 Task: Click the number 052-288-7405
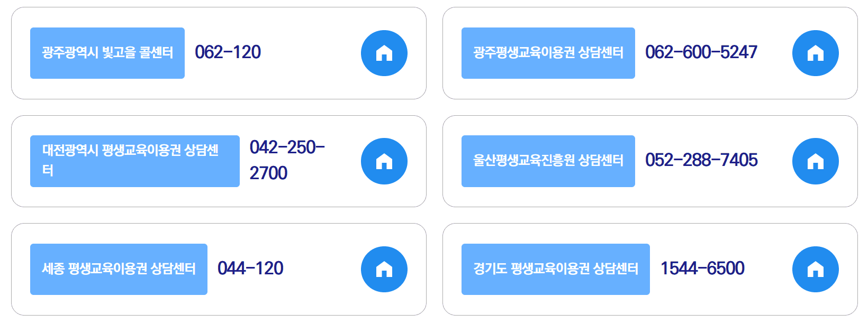[x=703, y=160]
